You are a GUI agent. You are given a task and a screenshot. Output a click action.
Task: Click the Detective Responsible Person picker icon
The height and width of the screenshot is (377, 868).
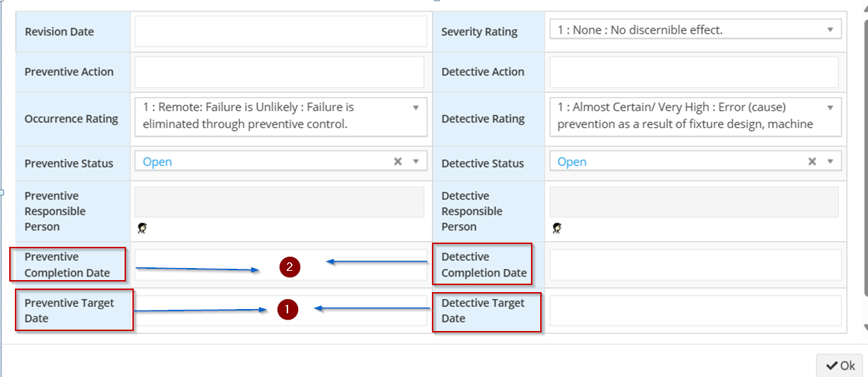(557, 228)
